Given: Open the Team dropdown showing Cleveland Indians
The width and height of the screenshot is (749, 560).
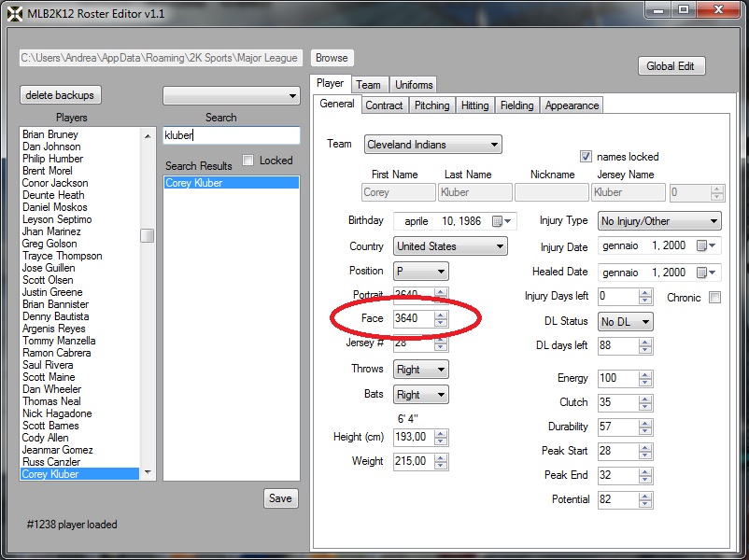Looking at the screenshot, I should coord(432,144).
